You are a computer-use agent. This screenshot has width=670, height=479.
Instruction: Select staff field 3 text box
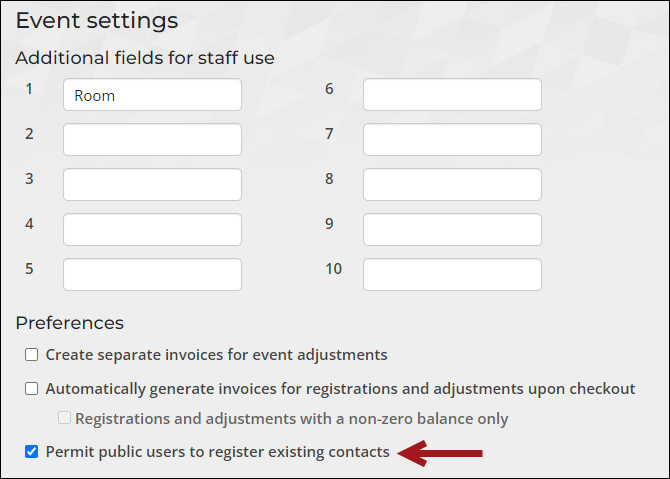pos(153,185)
